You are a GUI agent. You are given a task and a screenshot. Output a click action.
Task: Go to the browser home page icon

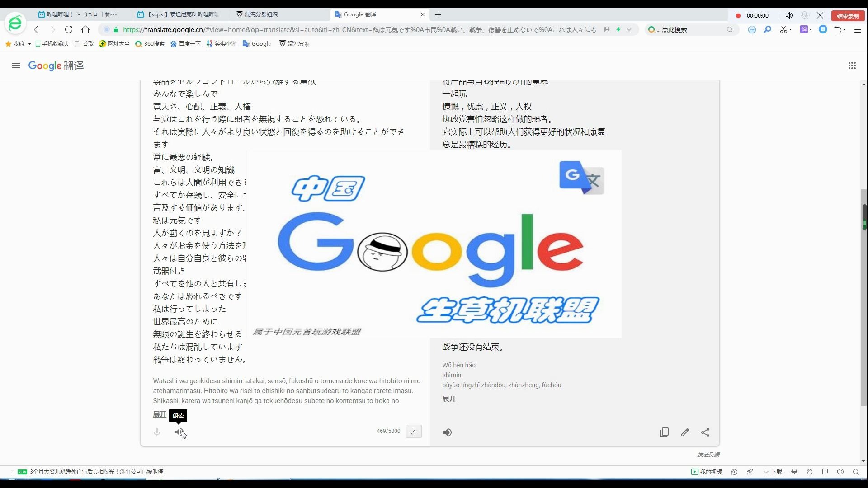pyautogui.click(x=85, y=29)
